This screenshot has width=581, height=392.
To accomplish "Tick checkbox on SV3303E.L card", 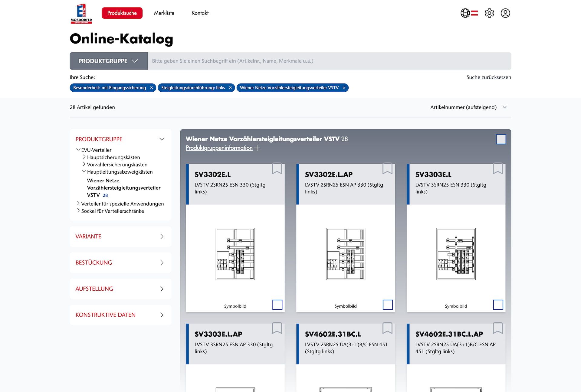I will 498,305.
